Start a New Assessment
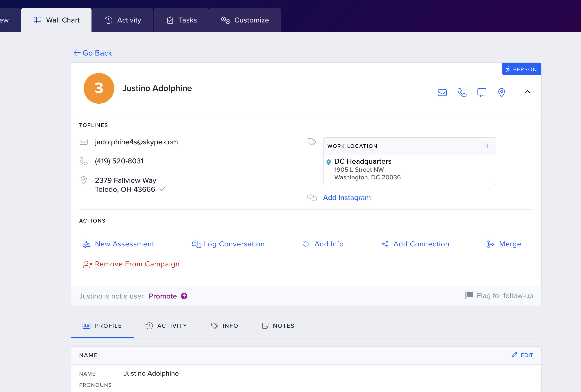 (x=118, y=244)
